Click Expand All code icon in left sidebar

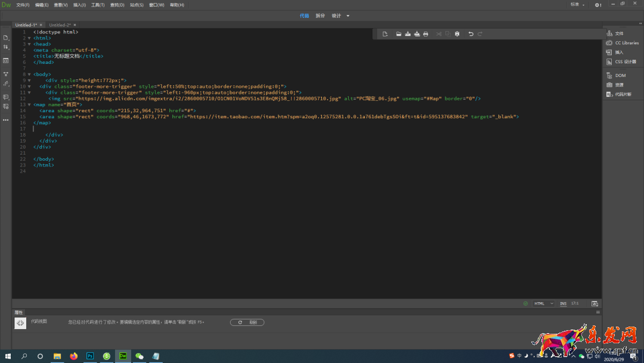[6, 74]
